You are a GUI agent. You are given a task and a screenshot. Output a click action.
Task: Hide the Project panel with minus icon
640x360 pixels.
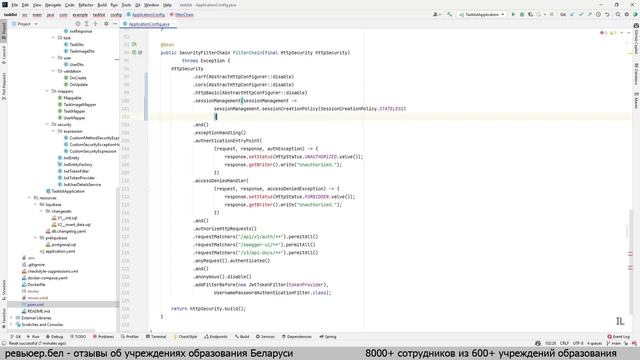115,24
